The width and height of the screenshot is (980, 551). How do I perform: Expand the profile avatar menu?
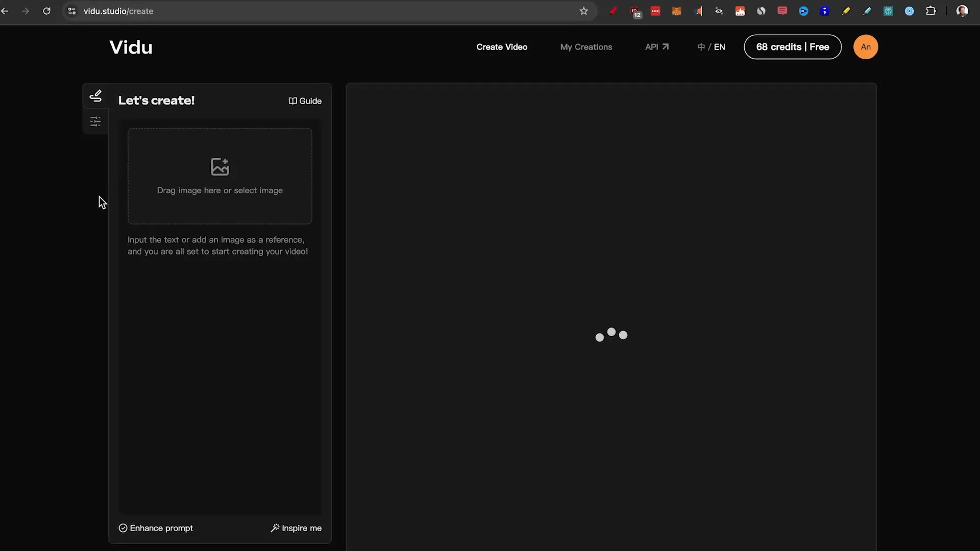click(x=865, y=46)
